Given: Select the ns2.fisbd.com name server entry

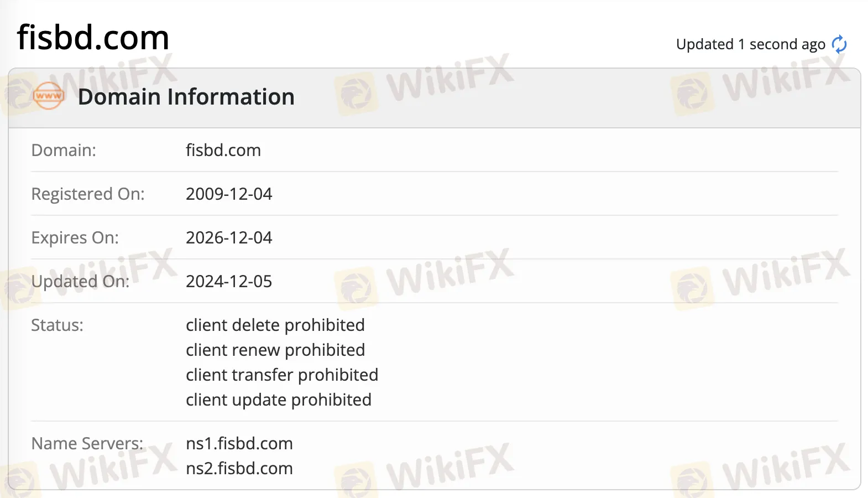Looking at the screenshot, I should pos(239,468).
